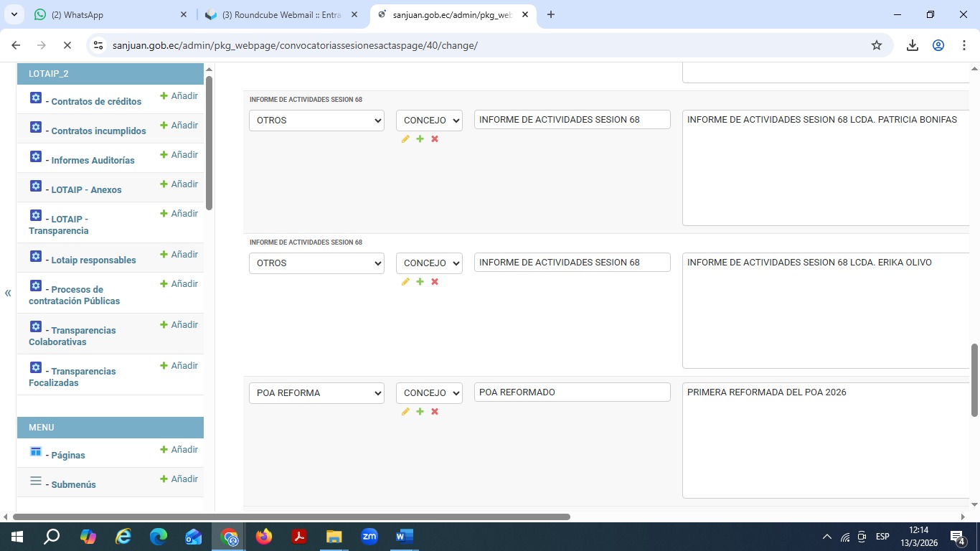Click the Páginas icon in MENU section
This screenshot has height=551, width=980.
(x=36, y=451)
